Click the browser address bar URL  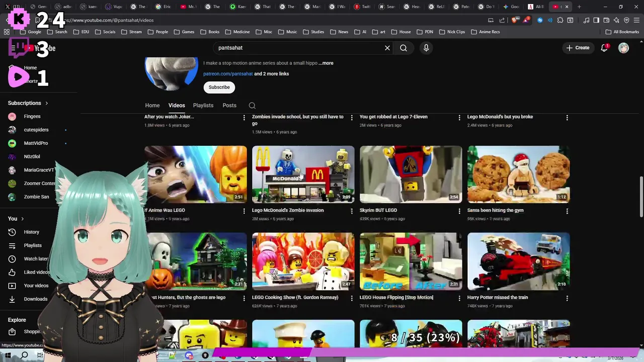pyautogui.click(x=108, y=20)
